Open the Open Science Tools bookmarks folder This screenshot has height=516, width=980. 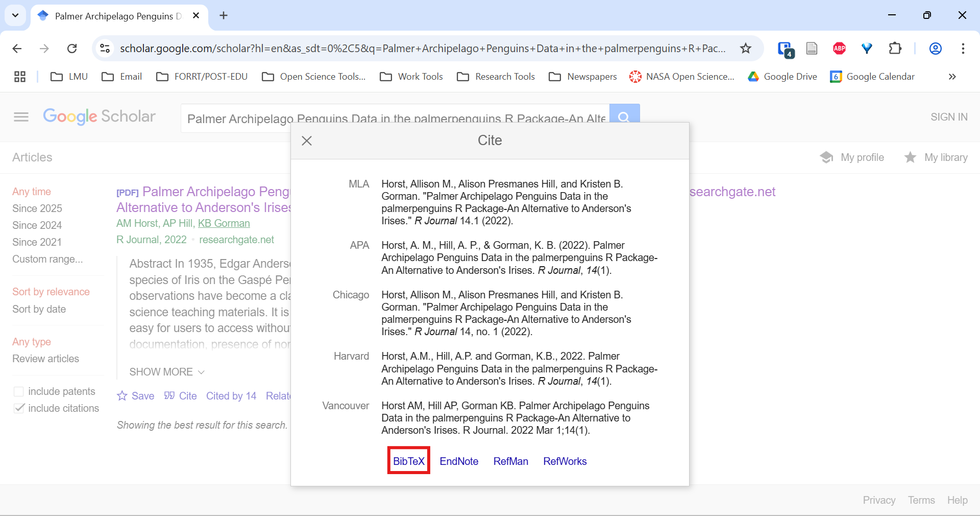click(x=313, y=77)
